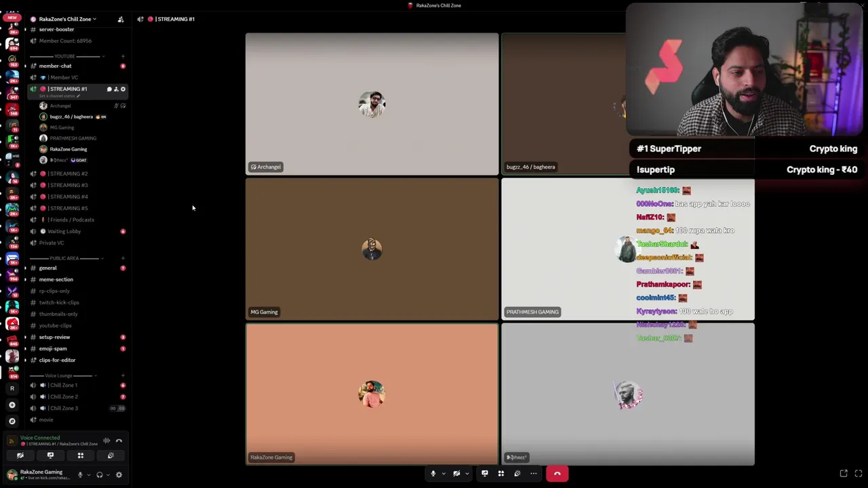The height and width of the screenshot is (488, 868).
Task: Select user Archangel in voice list
Action: pyautogui.click(x=60, y=106)
